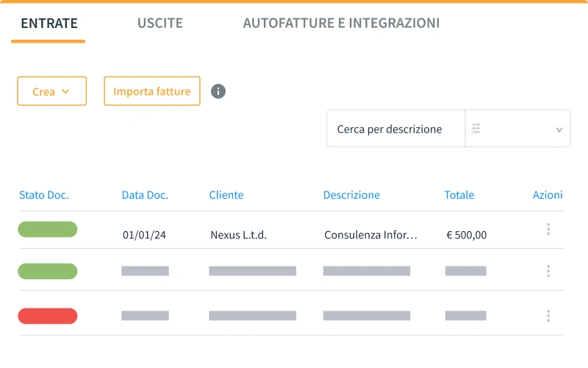The height and width of the screenshot is (368, 588).
Task: Sort by Descrizione column header
Action: (351, 195)
